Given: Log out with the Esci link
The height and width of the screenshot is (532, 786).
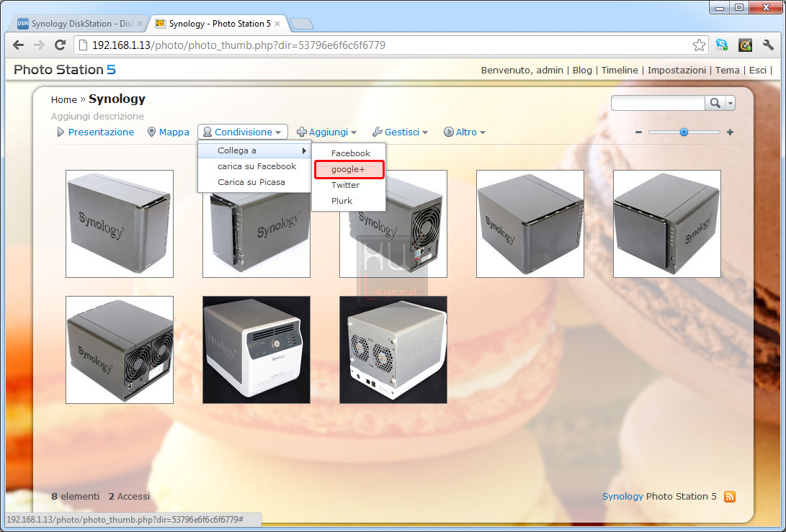Looking at the screenshot, I should 757,70.
